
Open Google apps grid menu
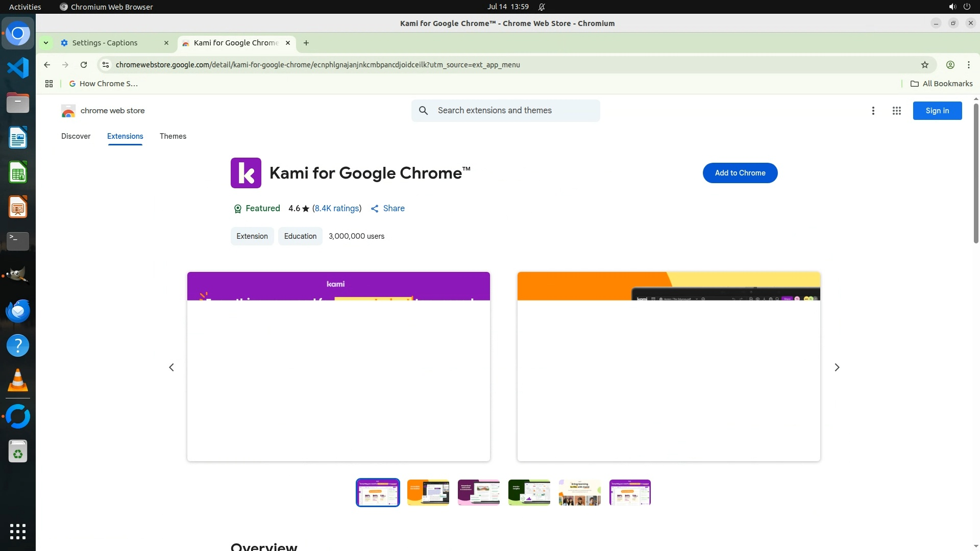[896, 111]
